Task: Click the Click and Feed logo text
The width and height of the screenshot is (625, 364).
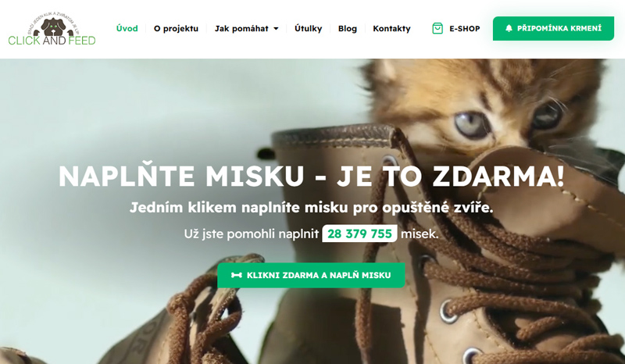Action: 52,41
